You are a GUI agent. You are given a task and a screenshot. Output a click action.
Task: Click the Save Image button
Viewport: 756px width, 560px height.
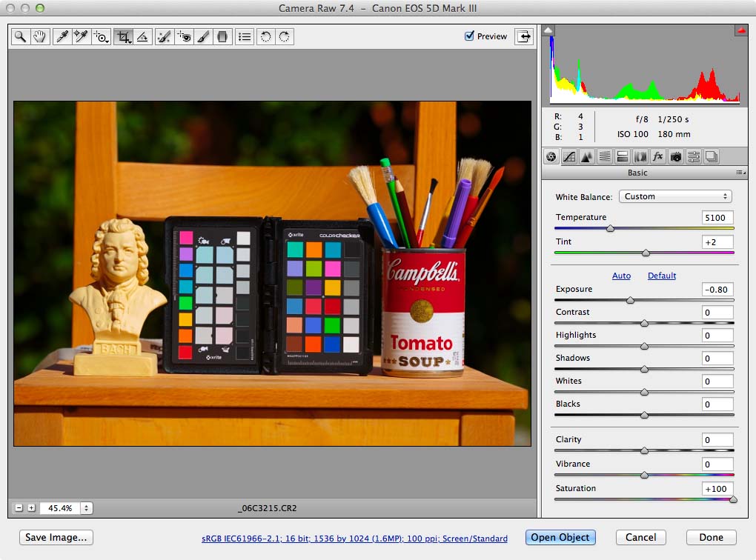[x=56, y=537]
